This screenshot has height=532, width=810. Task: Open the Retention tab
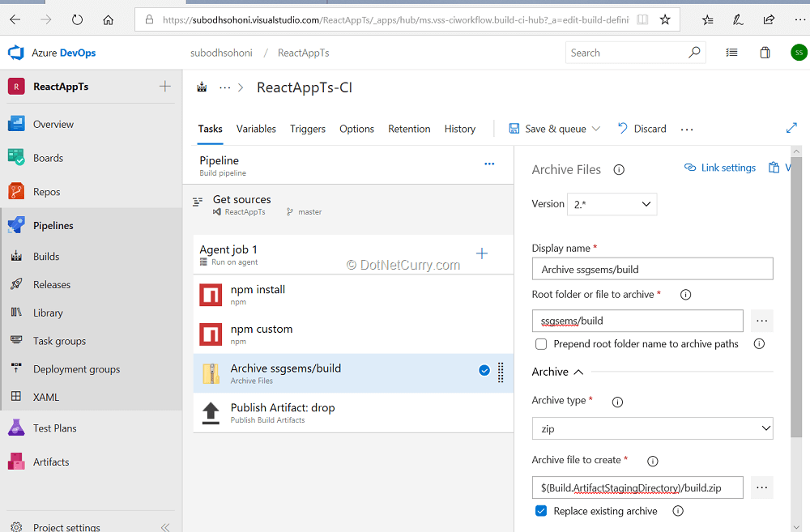tap(409, 129)
